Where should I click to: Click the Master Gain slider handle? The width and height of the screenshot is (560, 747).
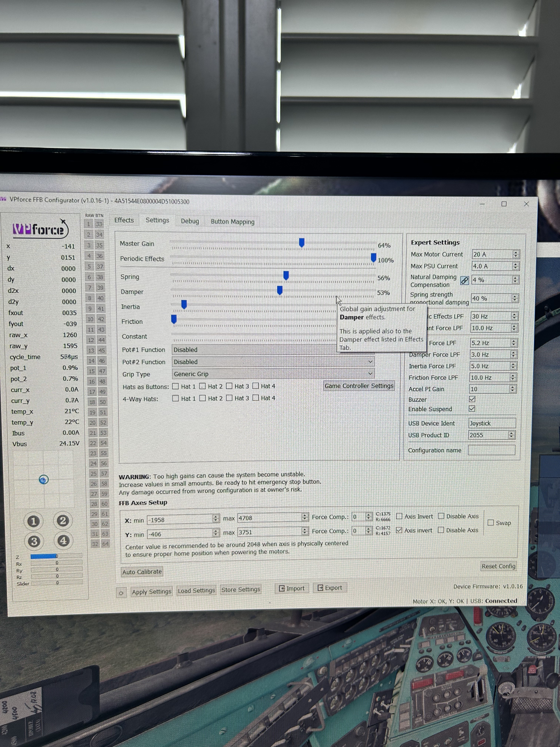tap(302, 243)
